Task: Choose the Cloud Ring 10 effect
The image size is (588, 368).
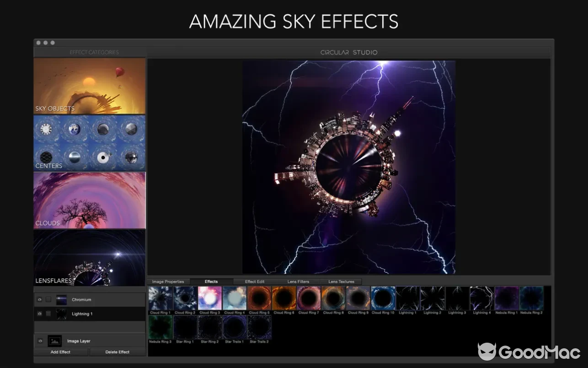Action: pos(383,298)
